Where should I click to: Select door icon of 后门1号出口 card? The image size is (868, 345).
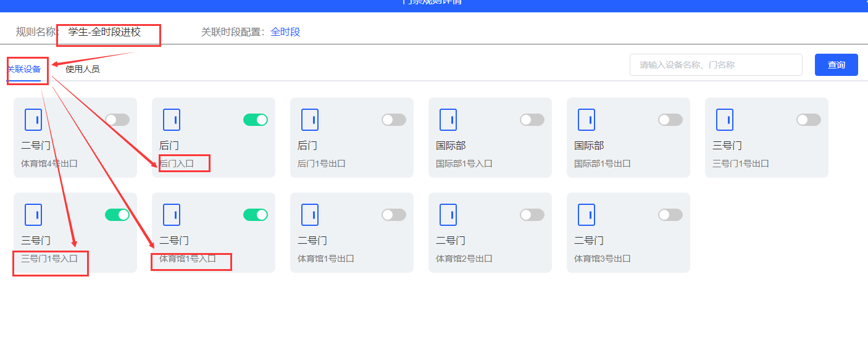tap(310, 120)
